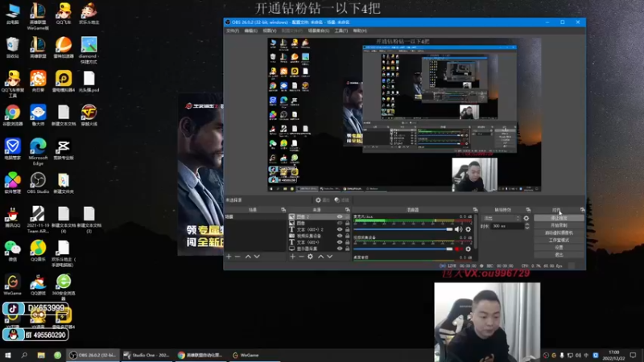Remove the selected scene with the minus icon
The width and height of the screenshot is (644, 362).
[x=237, y=257]
